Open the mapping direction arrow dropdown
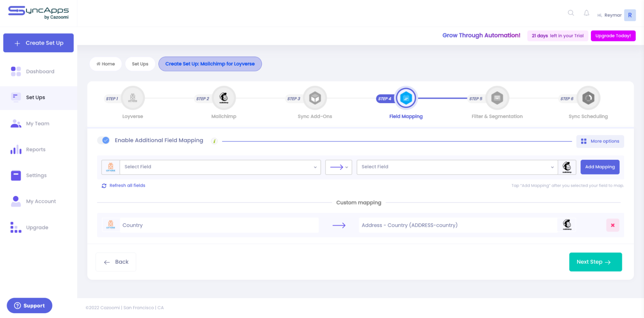Image resolution: width=644 pixels, height=318 pixels. pos(339,167)
